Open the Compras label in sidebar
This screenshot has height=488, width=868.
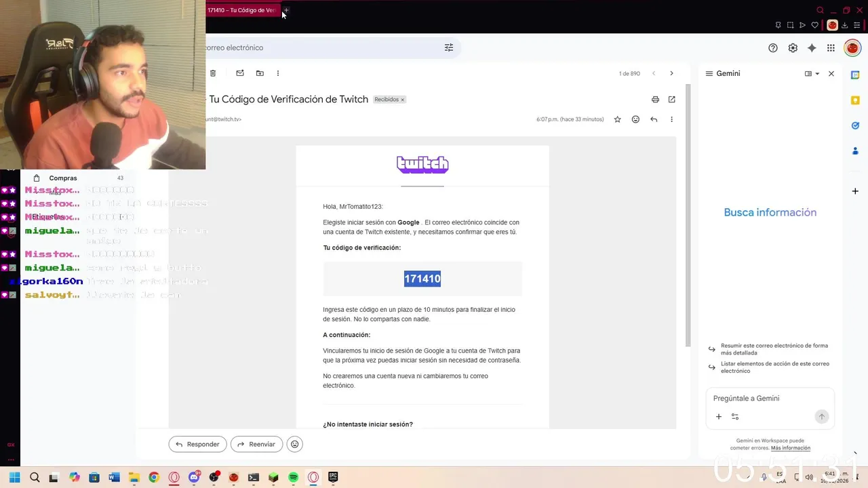click(63, 178)
